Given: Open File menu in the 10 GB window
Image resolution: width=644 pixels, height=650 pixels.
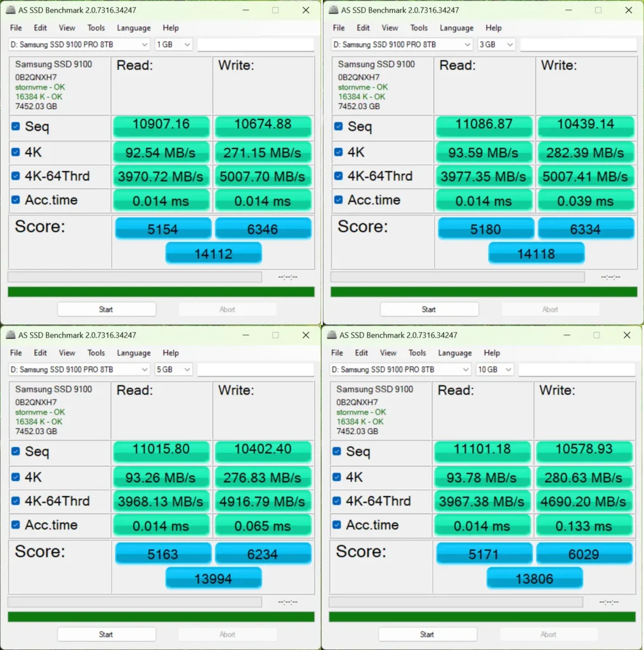Looking at the screenshot, I should [x=337, y=353].
